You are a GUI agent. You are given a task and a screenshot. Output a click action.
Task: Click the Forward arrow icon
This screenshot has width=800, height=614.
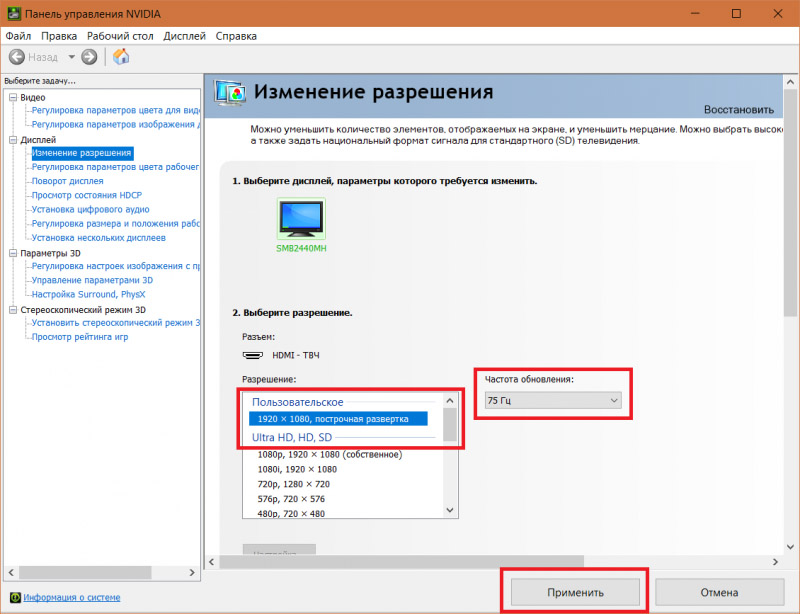point(89,57)
